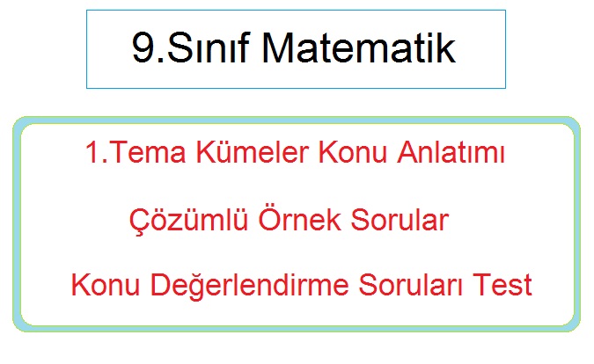
Task: Select the word "Kümeler"
Action: pyautogui.click(x=253, y=152)
